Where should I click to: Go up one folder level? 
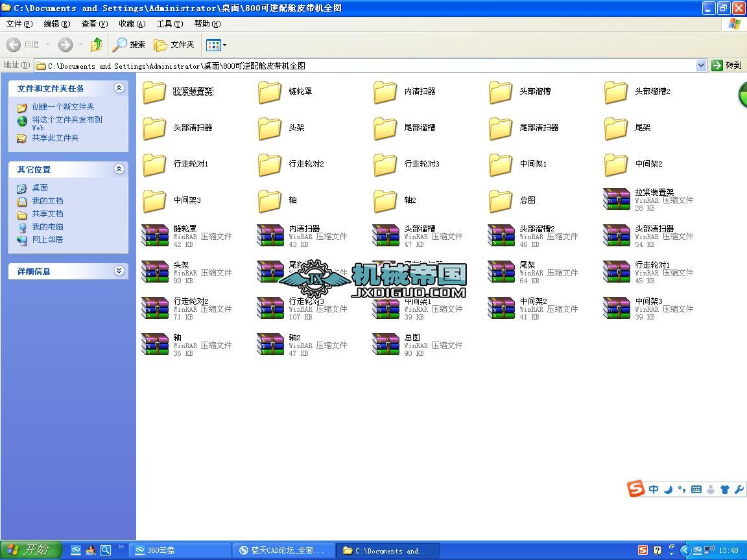point(97,45)
